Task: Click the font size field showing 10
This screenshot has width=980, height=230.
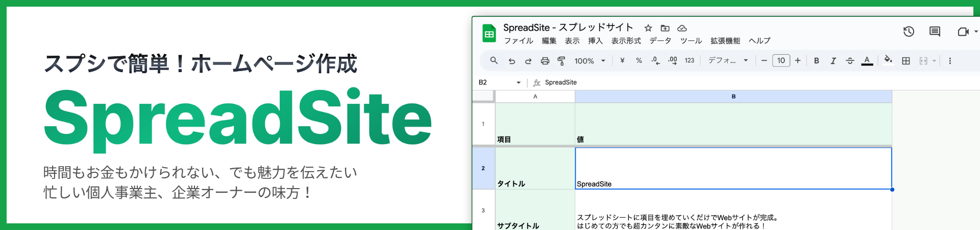Action: tap(781, 60)
